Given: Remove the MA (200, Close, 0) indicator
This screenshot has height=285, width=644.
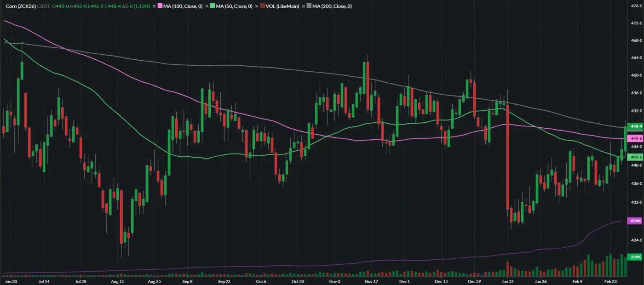Looking at the screenshot, I should pyautogui.click(x=304, y=6).
